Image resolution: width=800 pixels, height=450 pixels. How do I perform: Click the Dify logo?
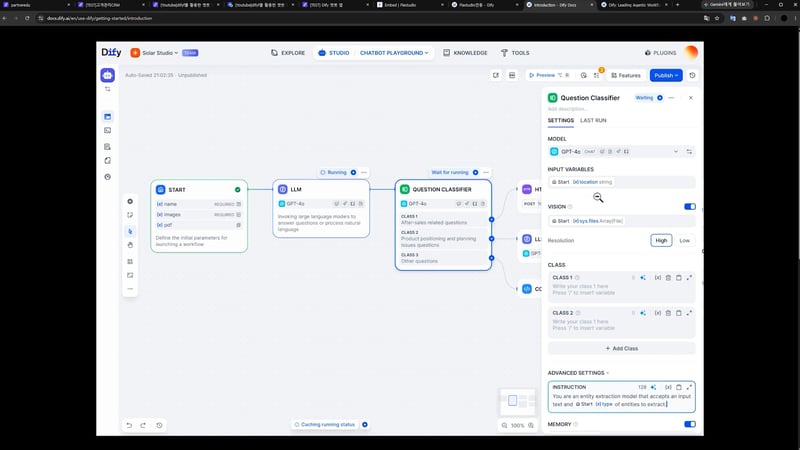pyautogui.click(x=111, y=53)
